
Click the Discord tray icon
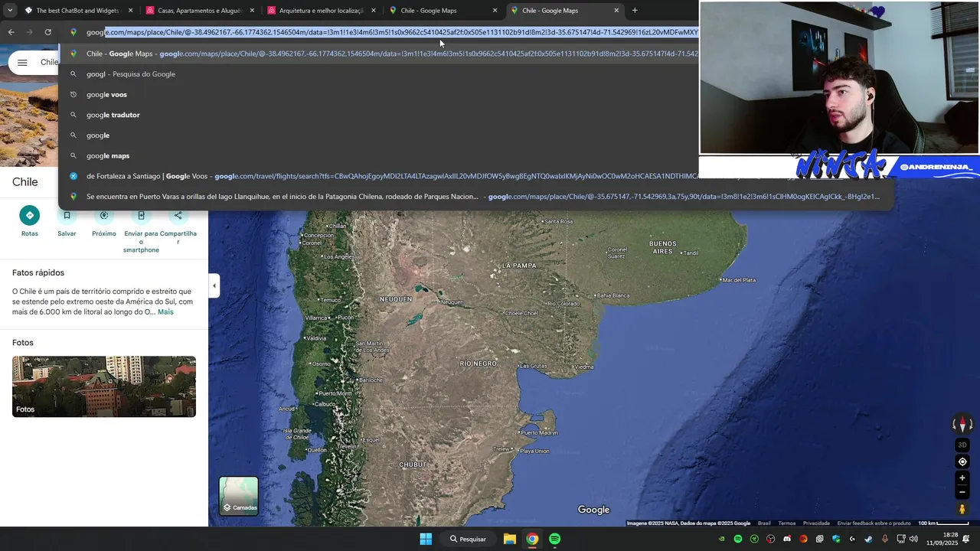tap(787, 539)
